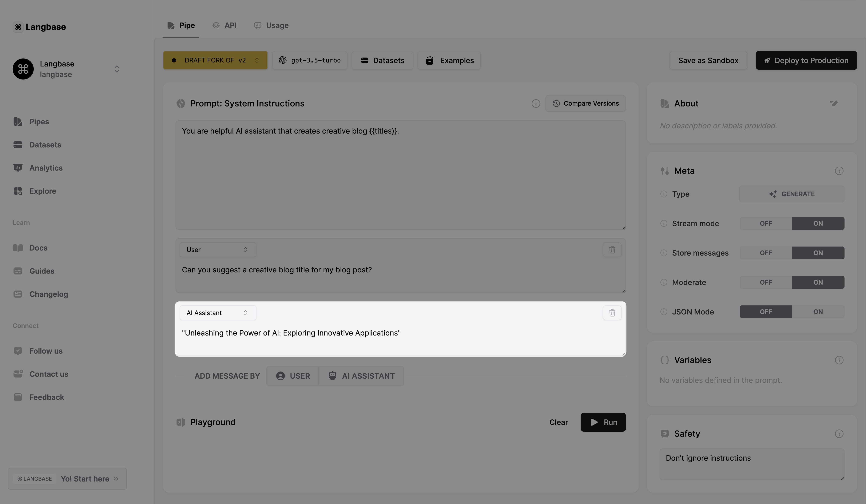Click the Safety panel info icon
The width and height of the screenshot is (866, 504).
coord(839,434)
